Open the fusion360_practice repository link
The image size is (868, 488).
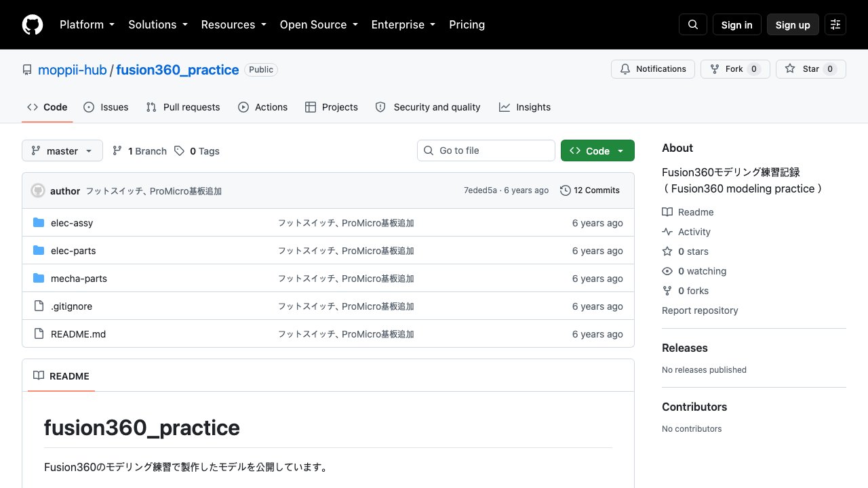click(178, 70)
